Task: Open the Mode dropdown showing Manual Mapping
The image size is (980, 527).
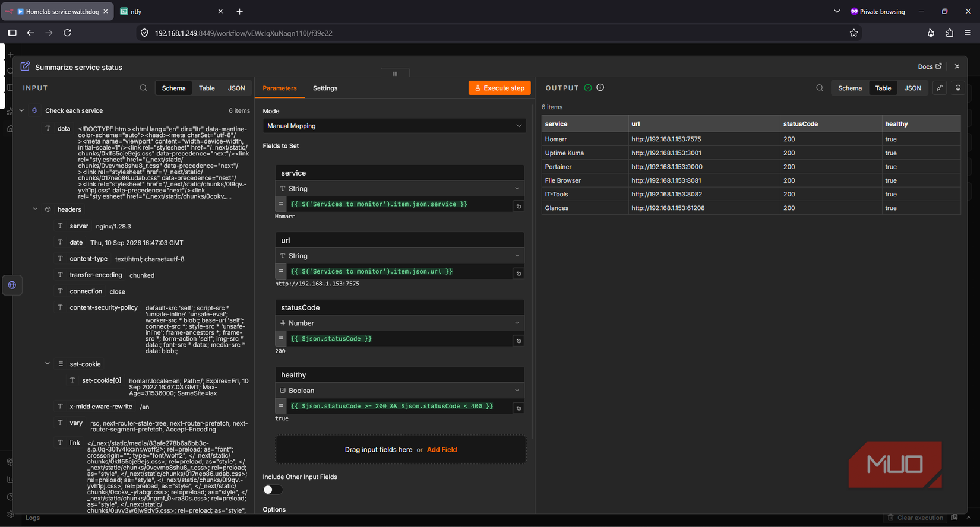Action: click(x=394, y=126)
